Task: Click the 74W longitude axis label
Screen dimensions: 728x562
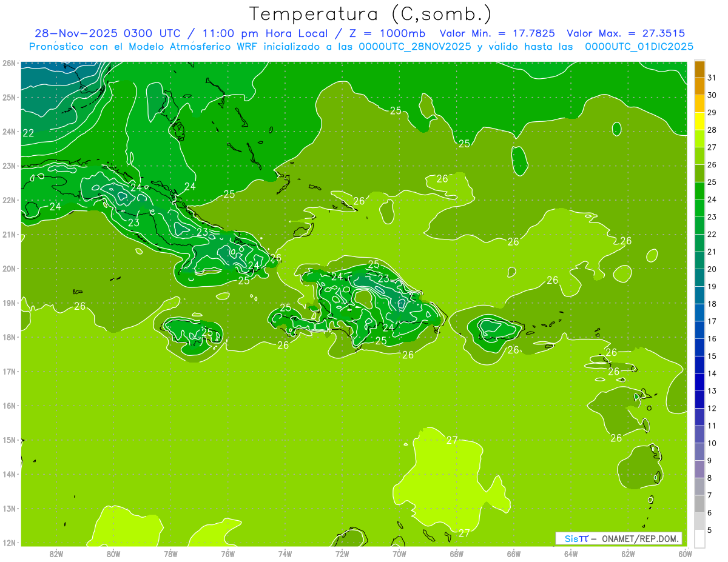Action: [x=285, y=554]
